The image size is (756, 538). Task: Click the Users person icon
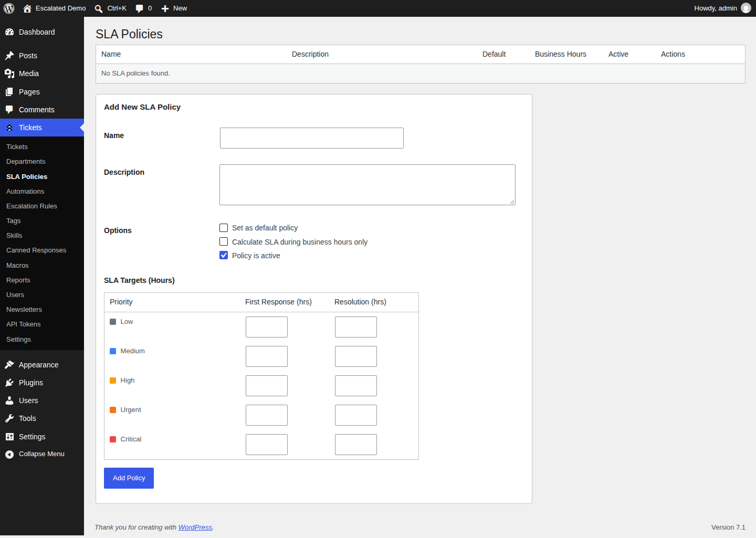click(9, 400)
